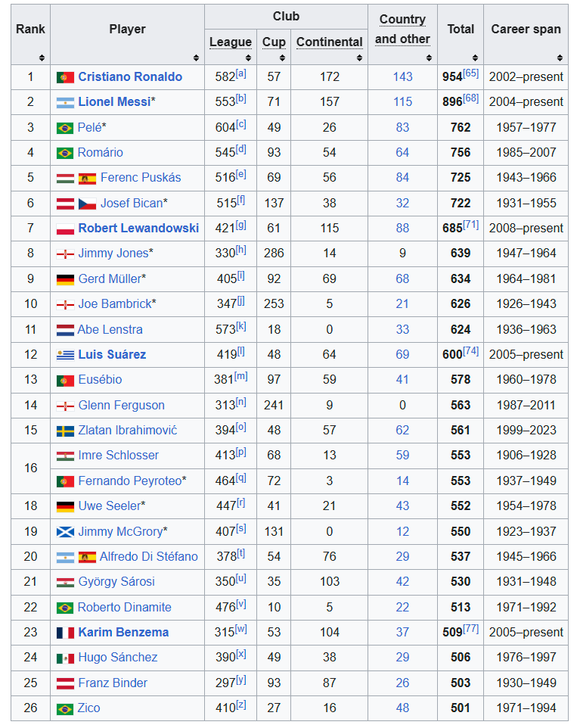Open Uwe Seeler player link
577x728 pixels.
coord(109,506)
